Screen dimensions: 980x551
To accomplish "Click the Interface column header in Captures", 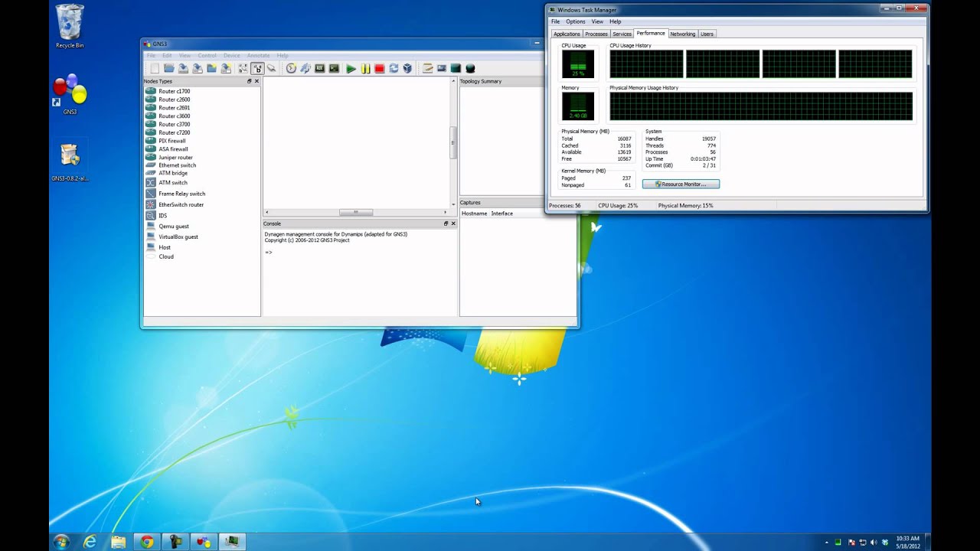I will 502,214.
